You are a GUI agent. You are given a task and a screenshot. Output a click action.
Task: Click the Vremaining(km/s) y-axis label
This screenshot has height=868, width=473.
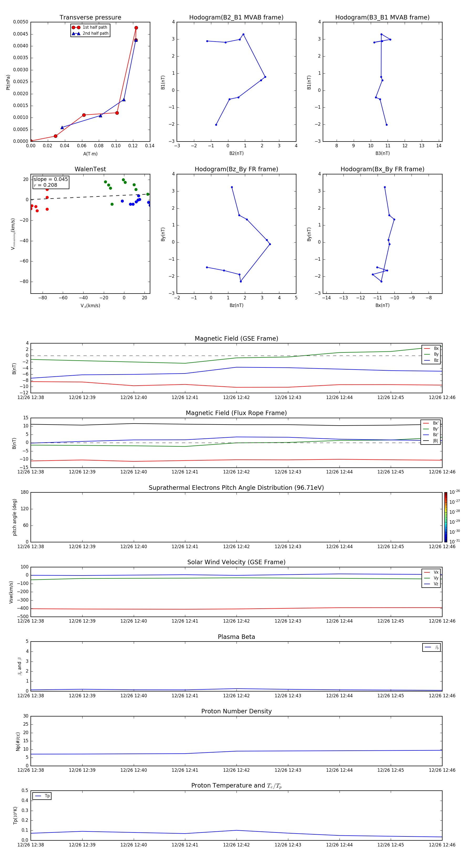tap(13, 234)
